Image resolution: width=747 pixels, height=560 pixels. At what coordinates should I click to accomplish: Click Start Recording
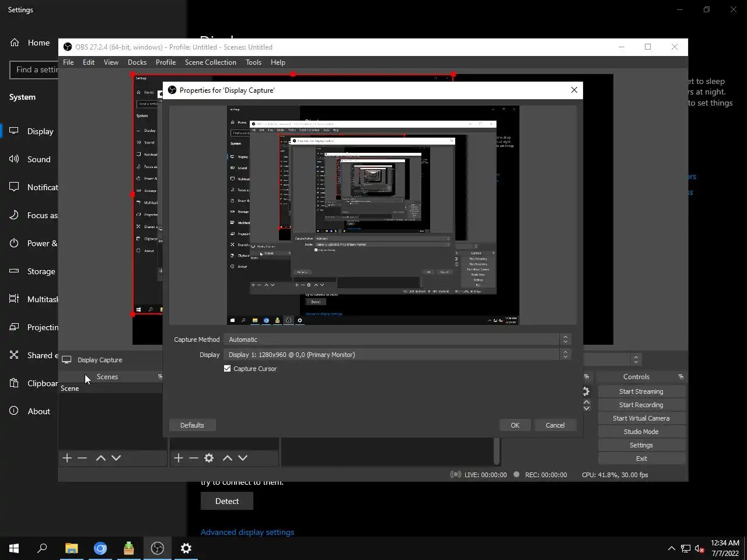coord(641,405)
